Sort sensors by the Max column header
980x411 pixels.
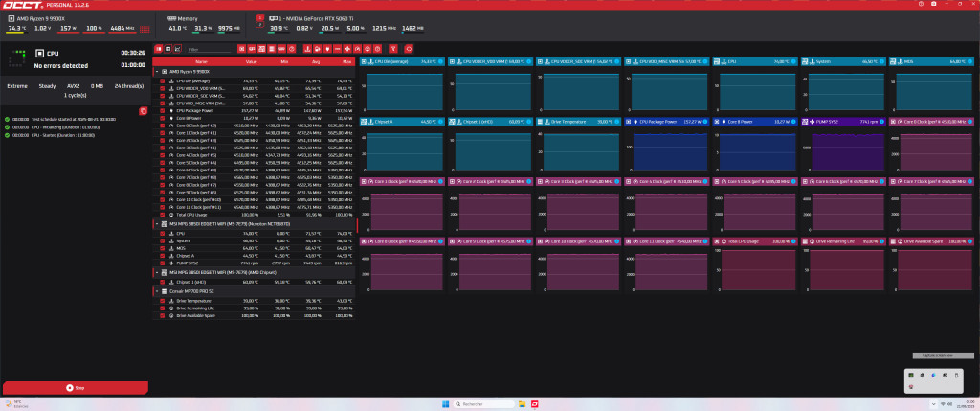pos(346,62)
